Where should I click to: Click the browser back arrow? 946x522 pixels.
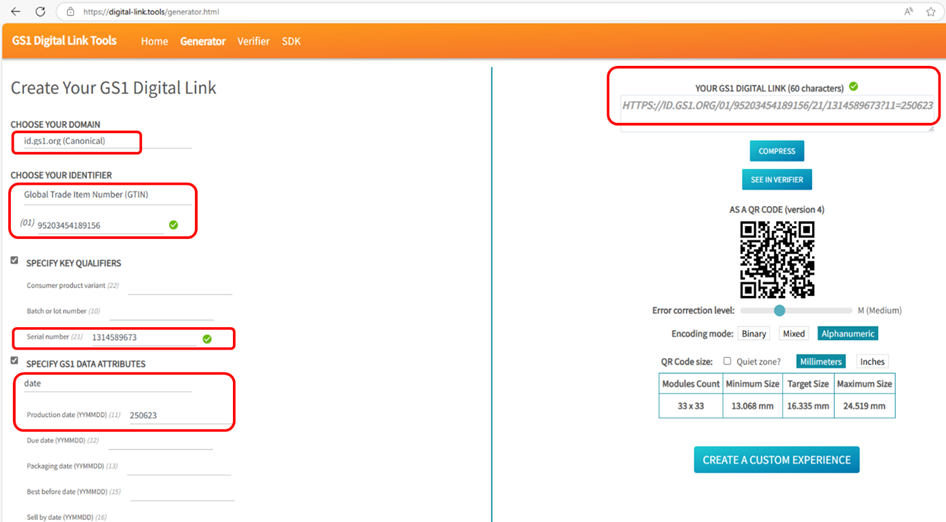pyautogui.click(x=15, y=12)
